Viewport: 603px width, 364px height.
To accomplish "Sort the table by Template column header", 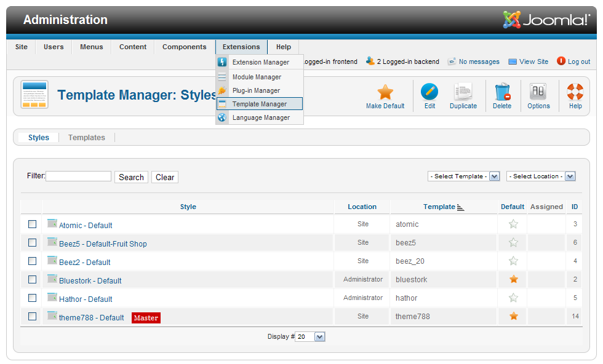I will pos(439,207).
